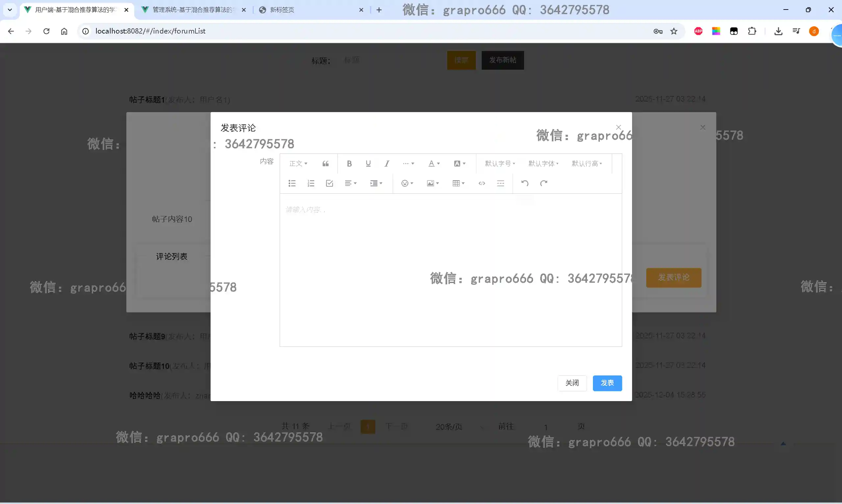Open the font color picker
842x504 pixels.
coord(434,164)
